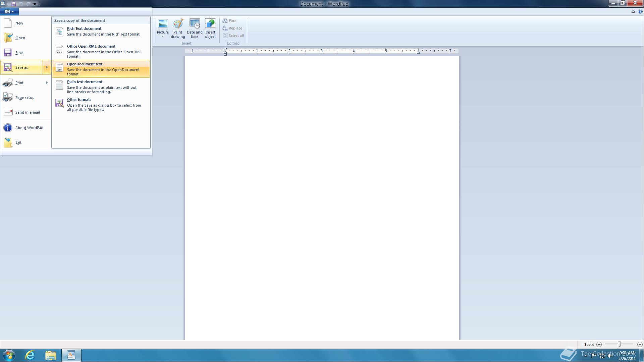
Task: Open WordPad Help question mark icon
Action: (640, 11)
